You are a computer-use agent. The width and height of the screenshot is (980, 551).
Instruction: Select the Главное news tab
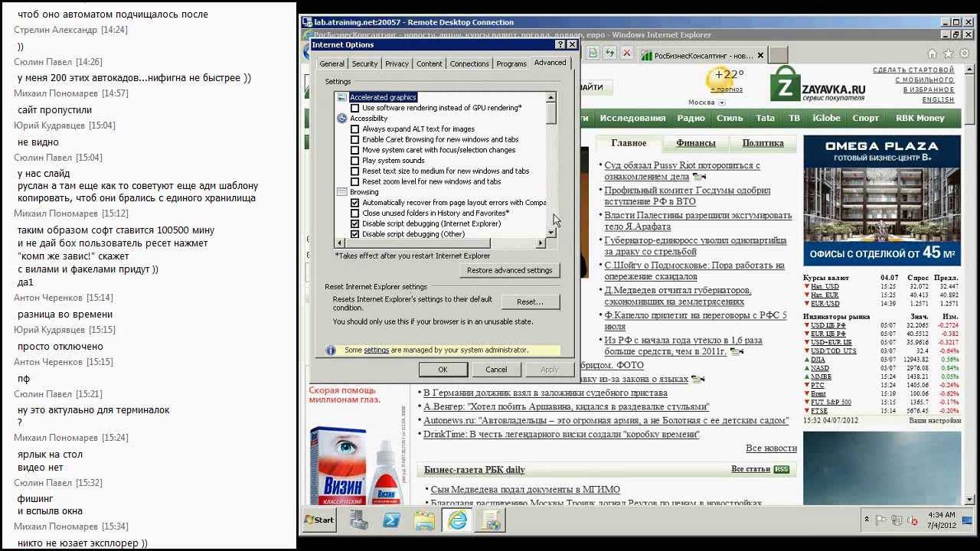pyautogui.click(x=629, y=143)
